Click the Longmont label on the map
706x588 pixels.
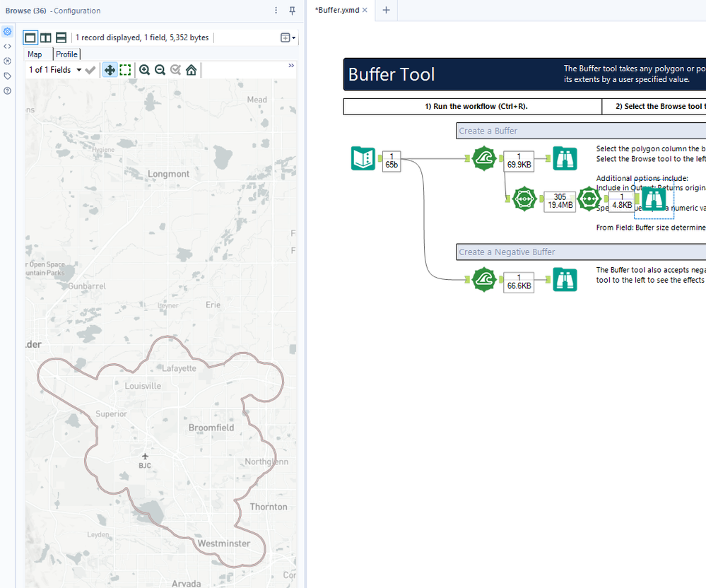tap(168, 174)
